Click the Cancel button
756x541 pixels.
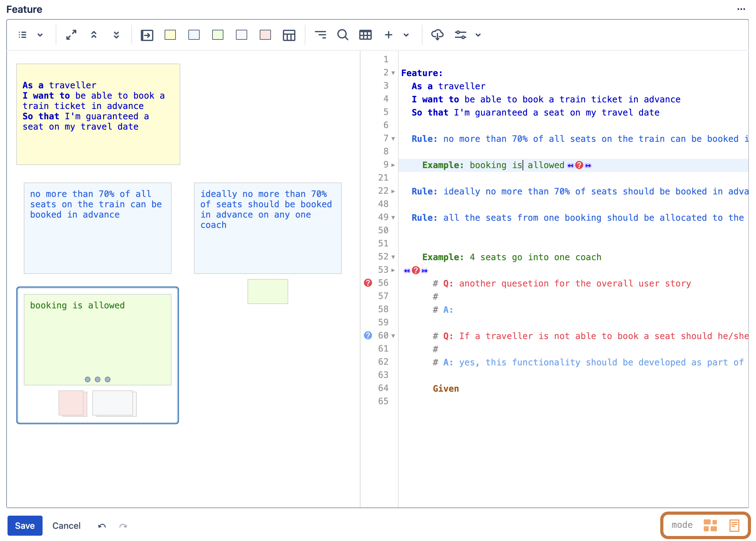point(67,525)
